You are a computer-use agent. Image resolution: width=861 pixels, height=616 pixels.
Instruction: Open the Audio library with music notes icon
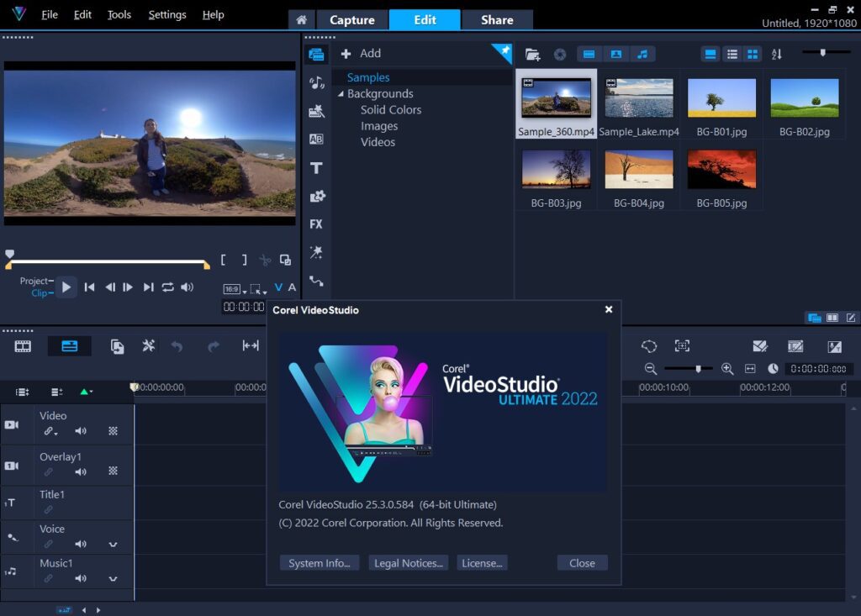(x=316, y=84)
